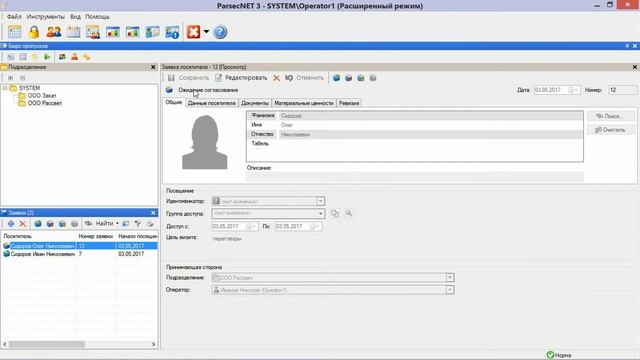Click right arrow of Заявки horizontal scrollbar
Screen dimensions: 640x360
153,344
